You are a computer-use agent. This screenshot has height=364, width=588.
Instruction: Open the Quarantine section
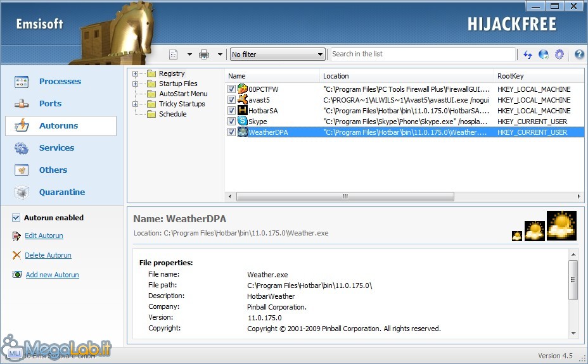click(x=62, y=192)
